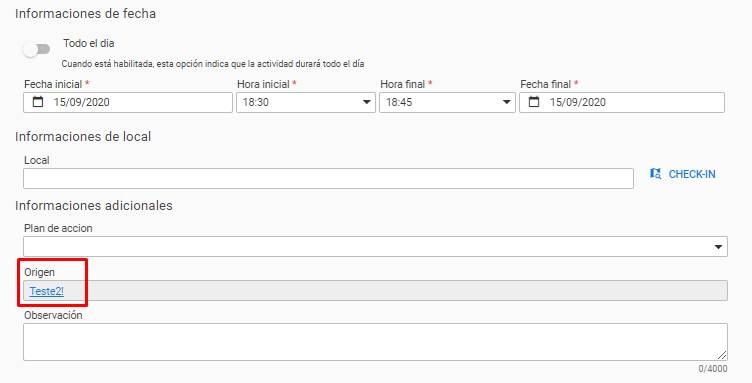Click the Cuando está habilitada help text
Viewport: 752px width, 383px height.
213,64
